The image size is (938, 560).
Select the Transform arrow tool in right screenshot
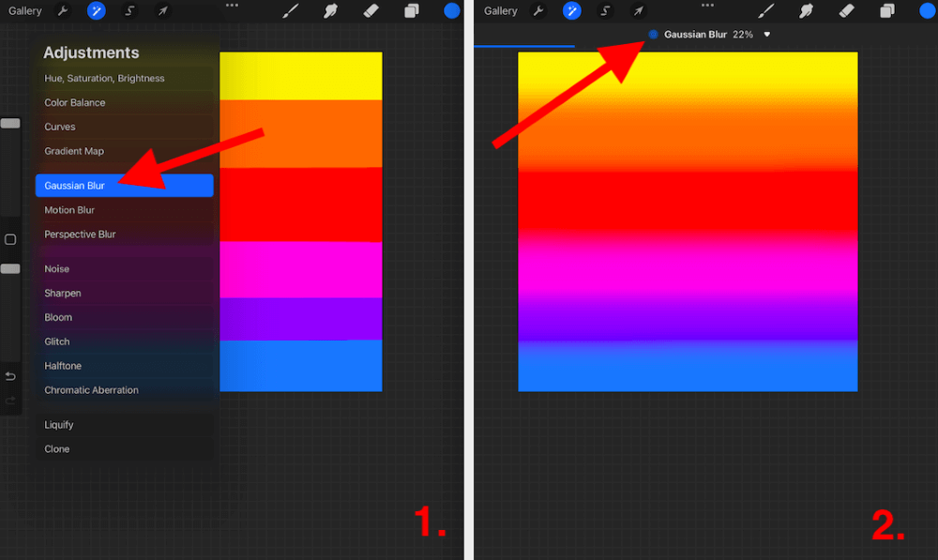click(x=638, y=10)
